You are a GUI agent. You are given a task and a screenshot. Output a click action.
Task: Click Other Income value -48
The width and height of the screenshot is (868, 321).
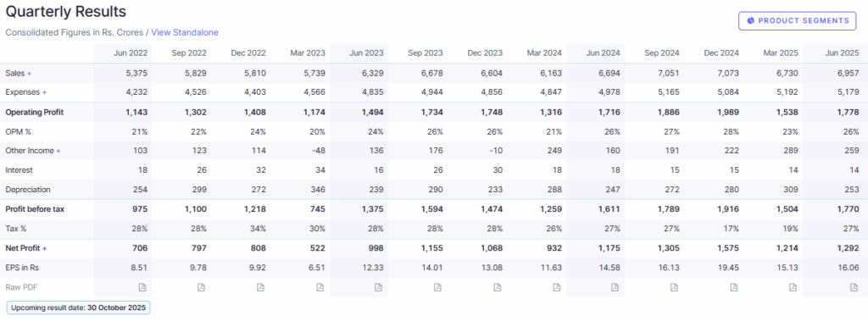pyautogui.click(x=319, y=151)
